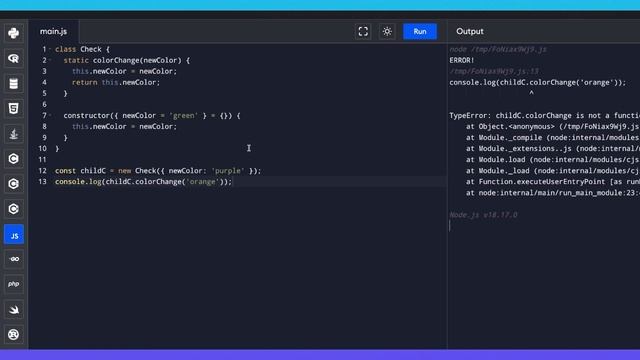Viewport: 640px width, 360px height.
Task: Enter fullscreen editor mode
Action: [363, 31]
